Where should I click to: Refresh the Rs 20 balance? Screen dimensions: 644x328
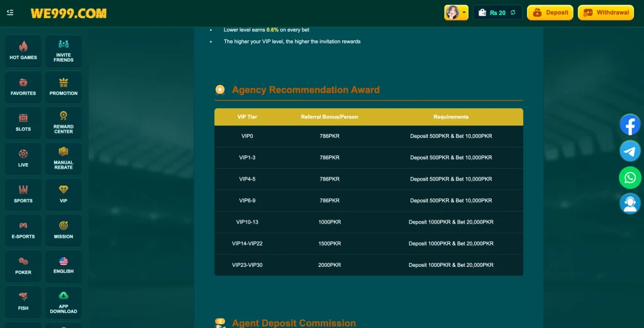coord(513,13)
